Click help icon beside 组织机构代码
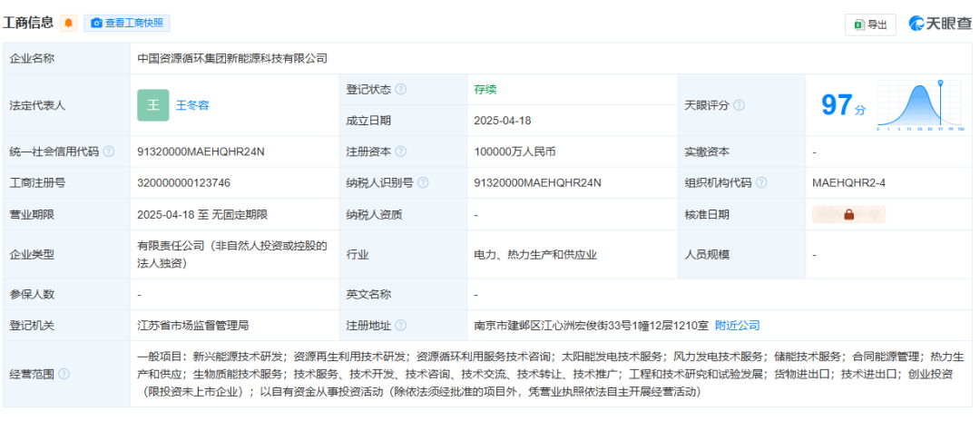 [x=760, y=183]
